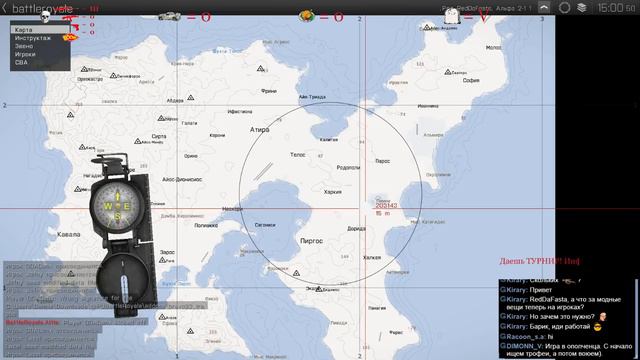Click the Кавала town label

coord(69,234)
